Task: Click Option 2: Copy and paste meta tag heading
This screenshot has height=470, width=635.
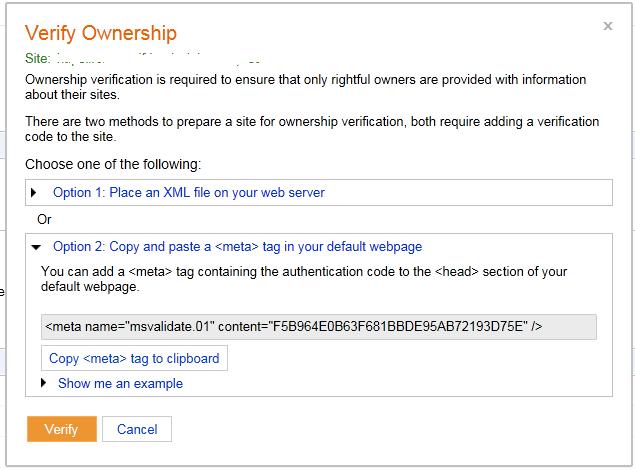Action: pos(237,246)
